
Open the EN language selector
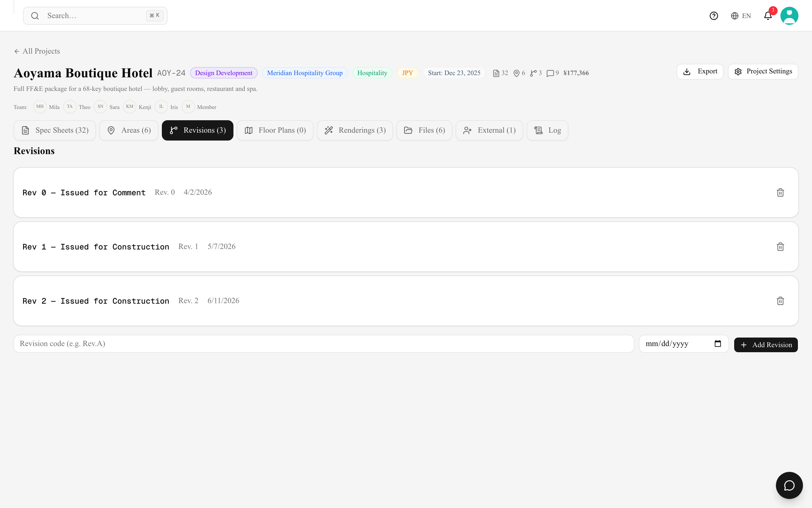(741, 16)
